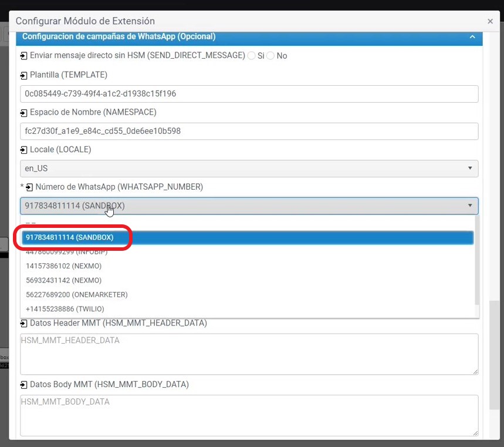Click the icon beside Espacio de Nombre label
504x447 pixels.
23,112
